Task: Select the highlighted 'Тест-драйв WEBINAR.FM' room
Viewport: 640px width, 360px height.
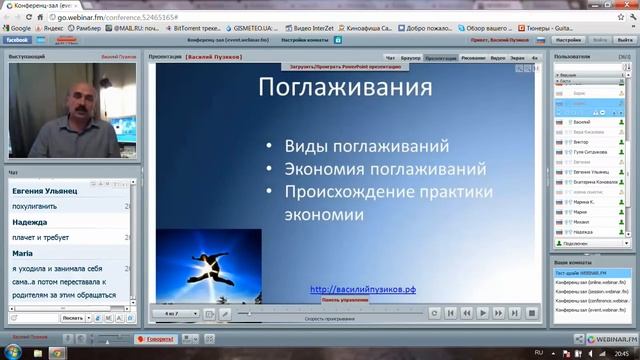Action: coord(593,273)
